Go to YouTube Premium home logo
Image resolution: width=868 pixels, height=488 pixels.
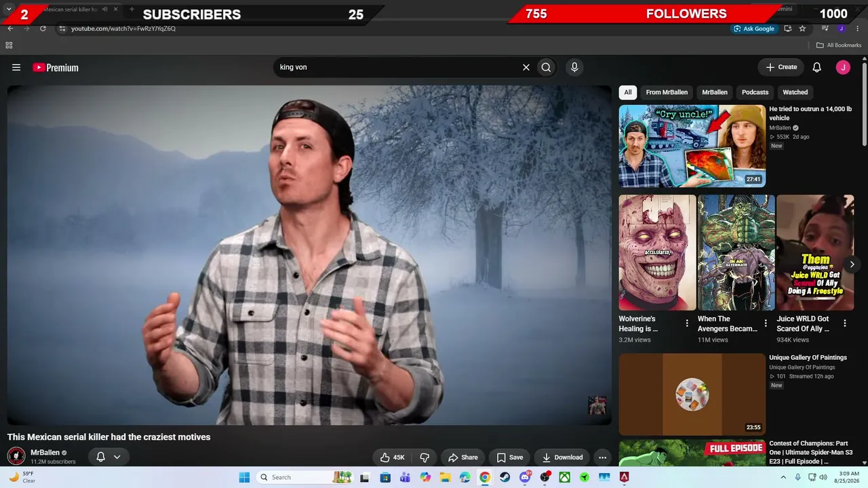point(56,68)
